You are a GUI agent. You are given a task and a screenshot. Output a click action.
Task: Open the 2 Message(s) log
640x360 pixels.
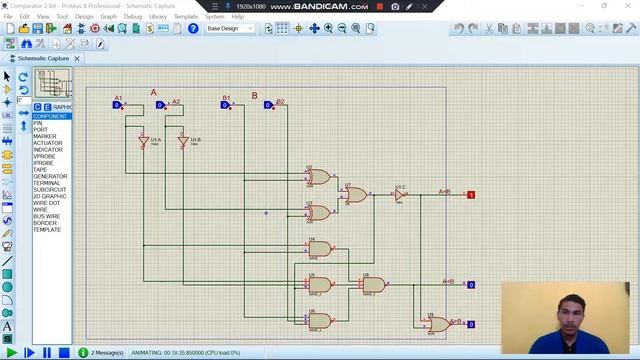[101, 353]
